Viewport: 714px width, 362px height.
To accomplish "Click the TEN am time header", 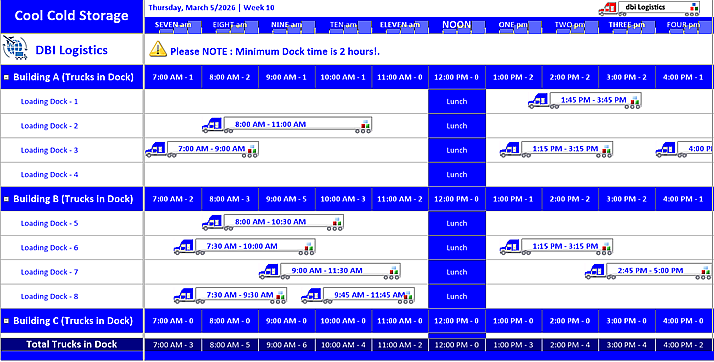I will [x=343, y=25].
